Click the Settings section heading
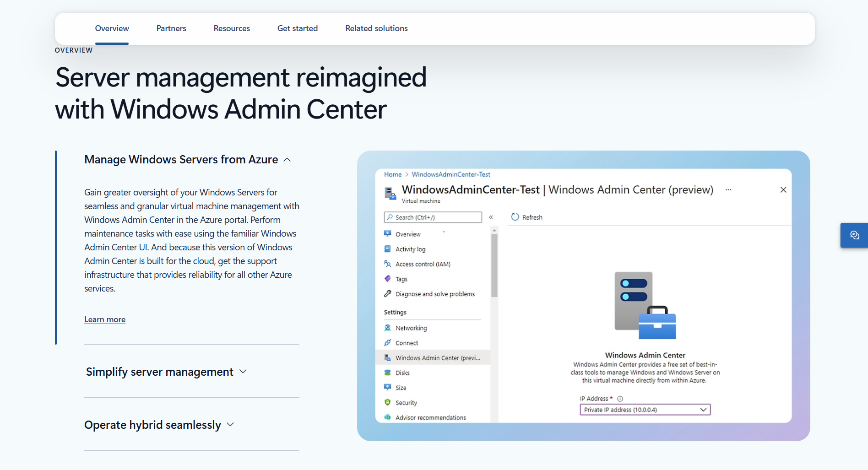Screen dimensions: 868x470 [395, 312]
